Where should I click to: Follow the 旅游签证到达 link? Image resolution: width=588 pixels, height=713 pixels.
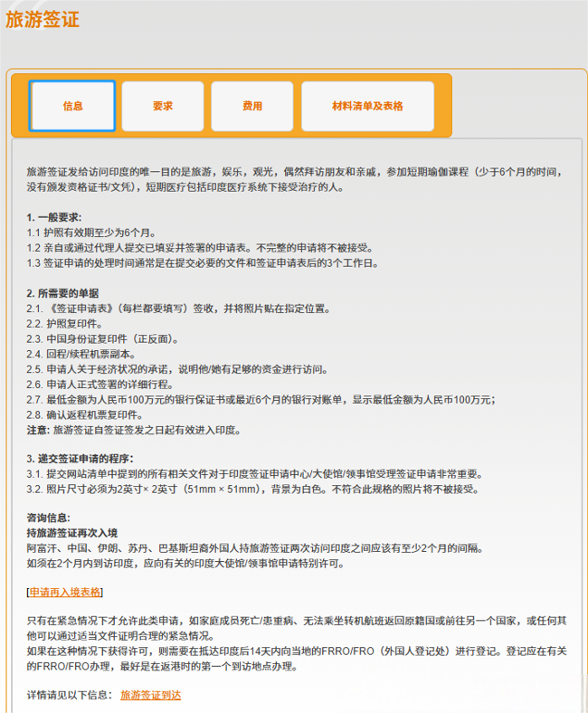151,695
